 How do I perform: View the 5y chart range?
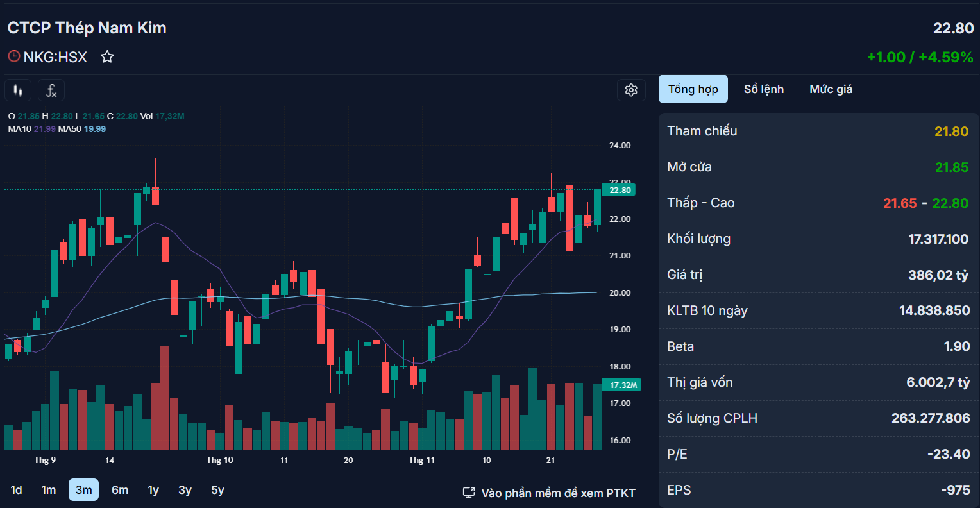[x=218, y=490]
